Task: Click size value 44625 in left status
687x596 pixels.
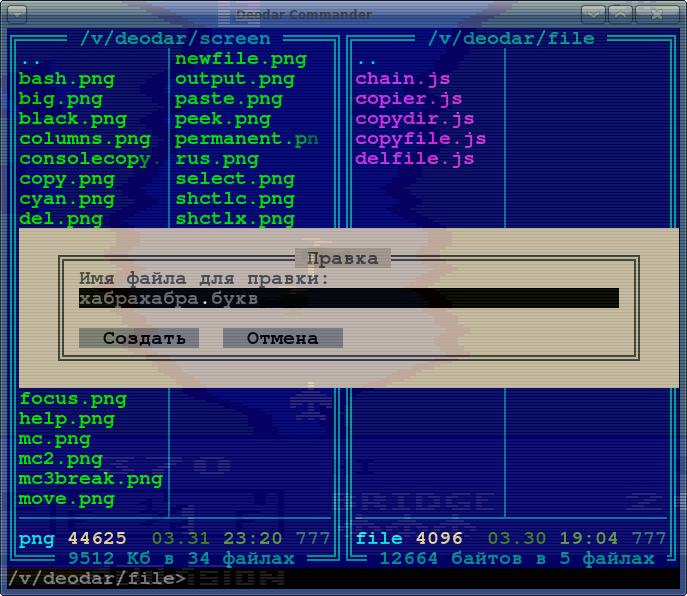Action: pyautogui.click(x=97, y=539)
